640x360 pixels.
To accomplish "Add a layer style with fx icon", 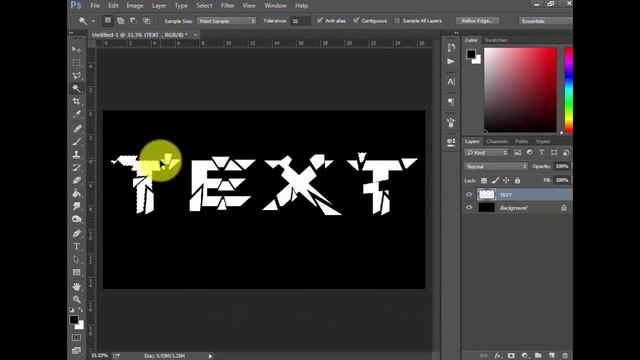I will pyautogui.click(x=498, y=356).
